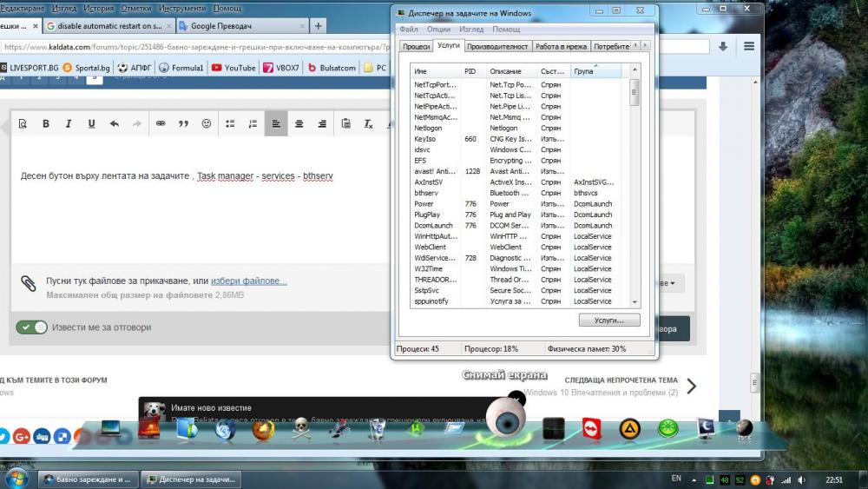Click the 'избери файлове...' link

(x=248, y=281)
